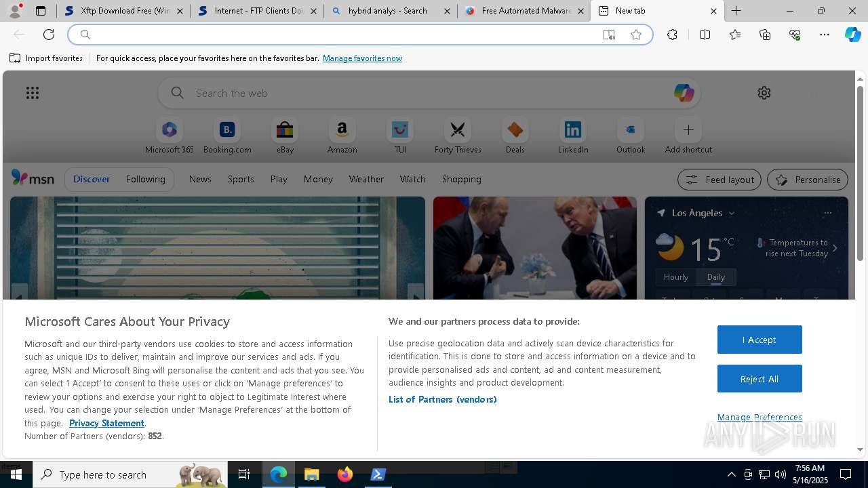This screenshot has width=868, height=488.
Task: Open the Outlook shortcut
Action: coord(631,136)
